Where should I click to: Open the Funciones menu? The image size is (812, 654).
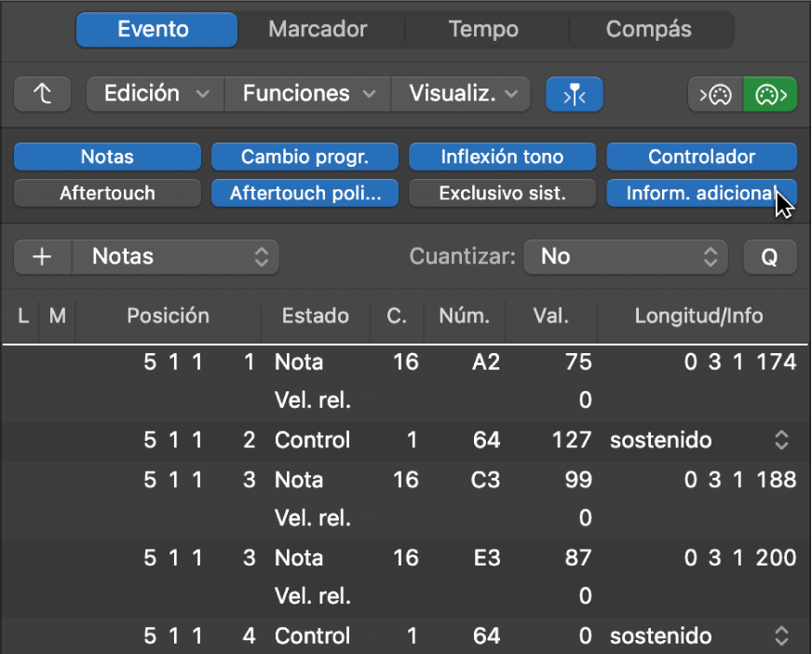pyautogui.click(x=306, y=93)
